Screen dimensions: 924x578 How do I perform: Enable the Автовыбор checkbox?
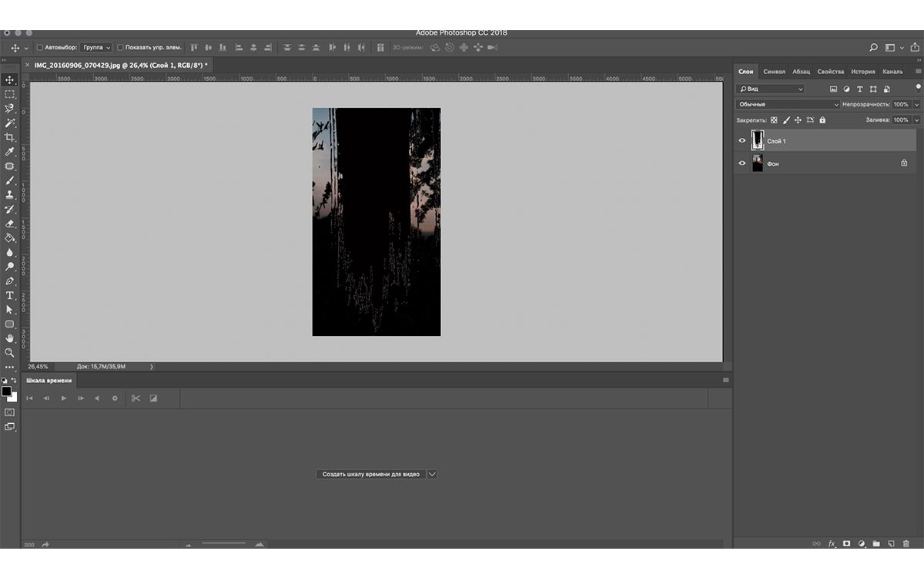pos(40,48)
